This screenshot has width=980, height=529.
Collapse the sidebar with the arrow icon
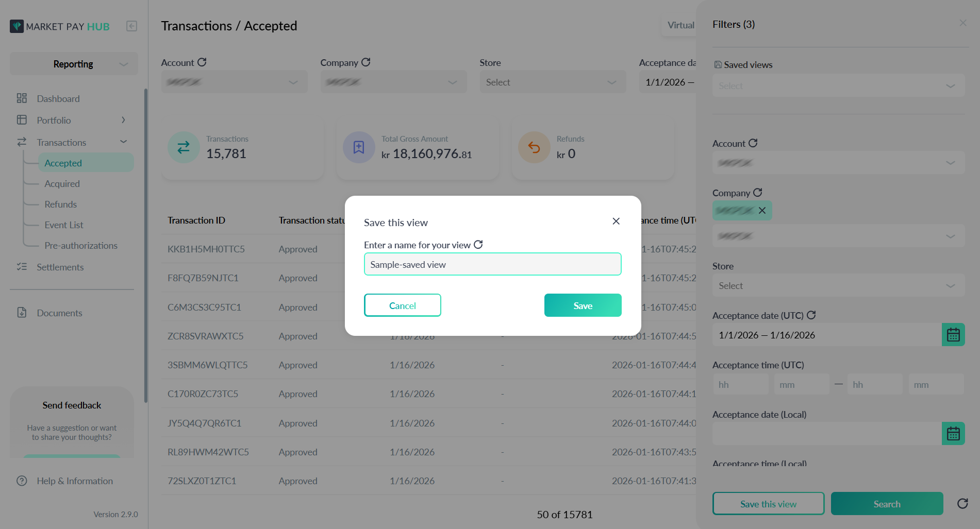[x=131, y=26]
